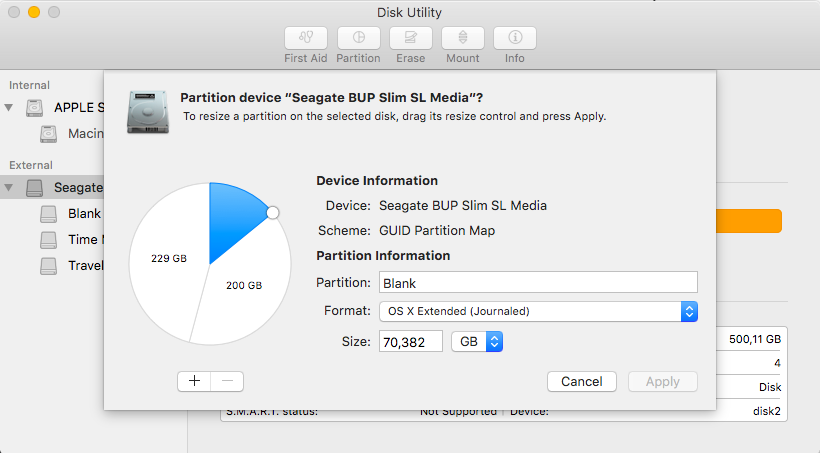Click the Info toolbar icon

[515, 38]
